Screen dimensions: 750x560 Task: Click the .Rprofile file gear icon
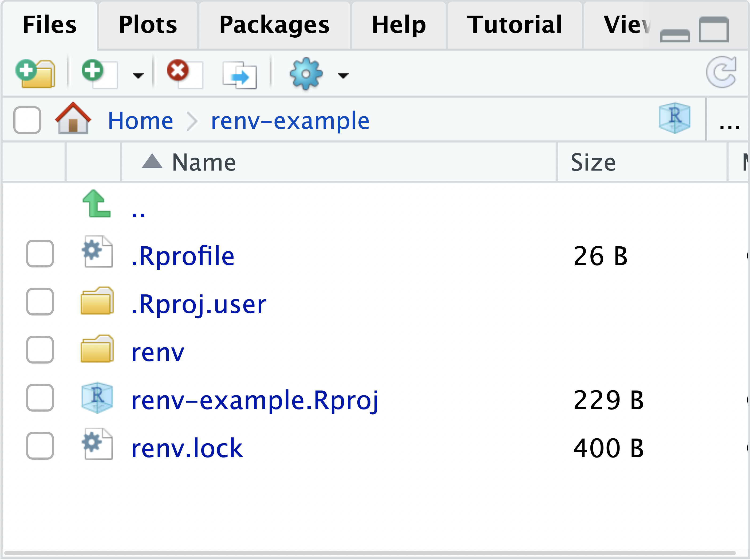(97, 251)
